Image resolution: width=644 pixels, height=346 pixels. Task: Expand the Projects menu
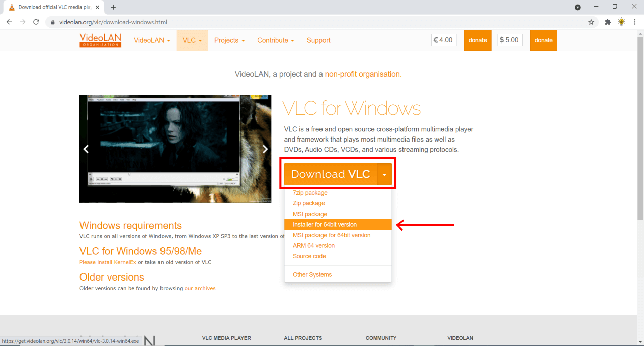(x=229, y=40)
